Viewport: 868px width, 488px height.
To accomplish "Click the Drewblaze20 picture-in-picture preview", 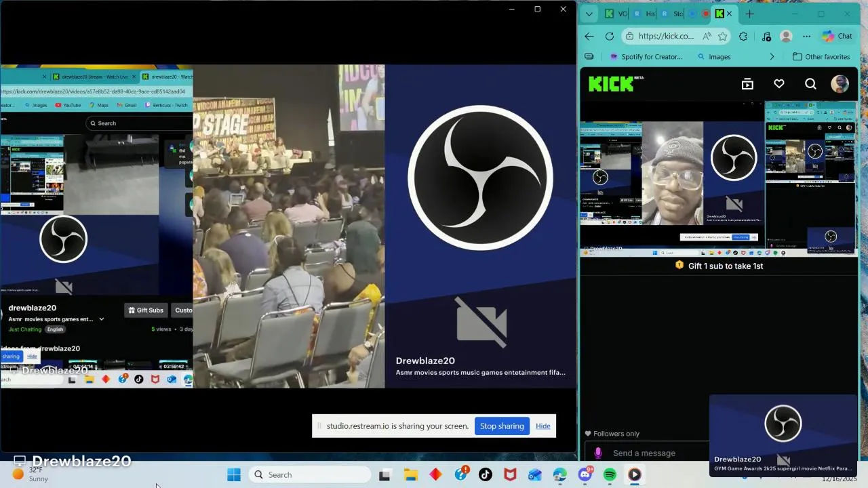I will (x=783, y=435).
